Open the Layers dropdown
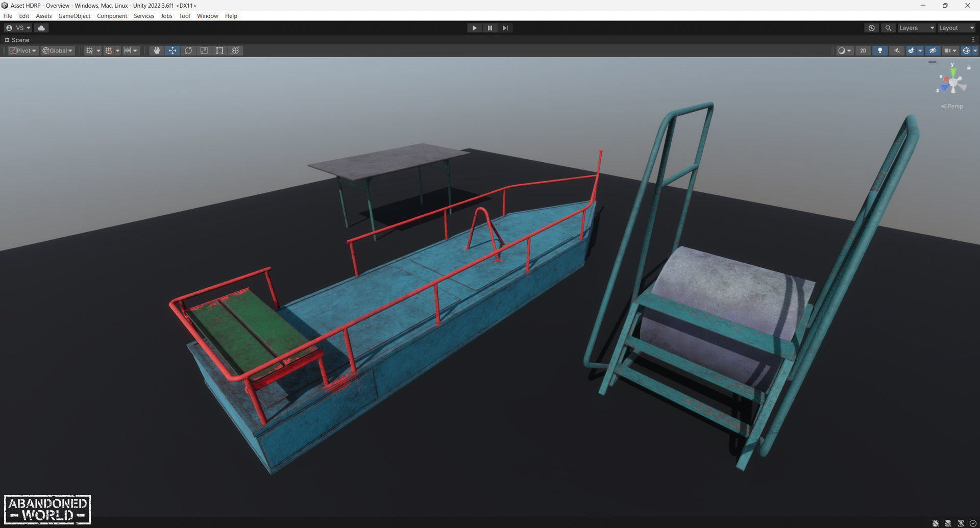Viewport: 980px width, 528px height. click(916, 28)
